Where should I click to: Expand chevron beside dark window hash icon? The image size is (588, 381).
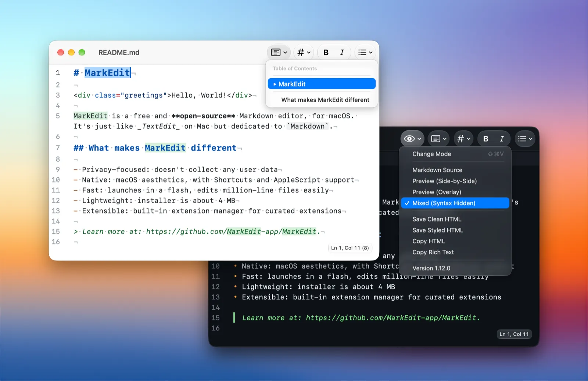(469, 139)
